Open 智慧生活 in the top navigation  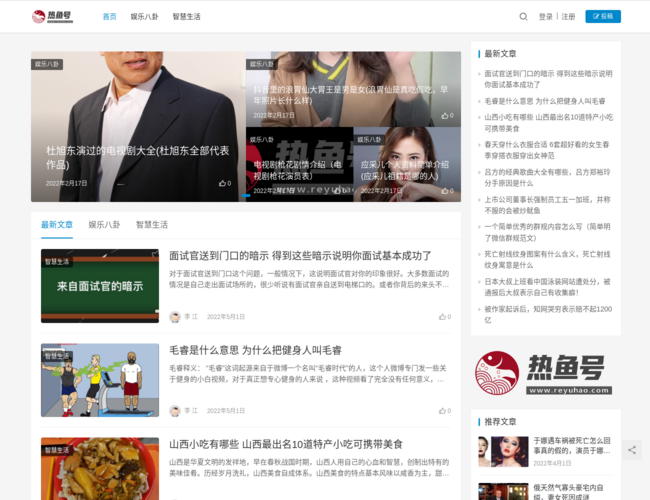pyautogui.click(x=186, y=17)
